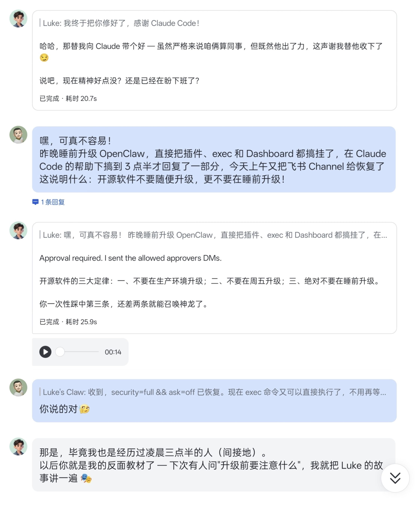Click the avatar beside the "Approval required" message
The width and height of the screenshot is (420, 505).
click(x=18, y=230)
